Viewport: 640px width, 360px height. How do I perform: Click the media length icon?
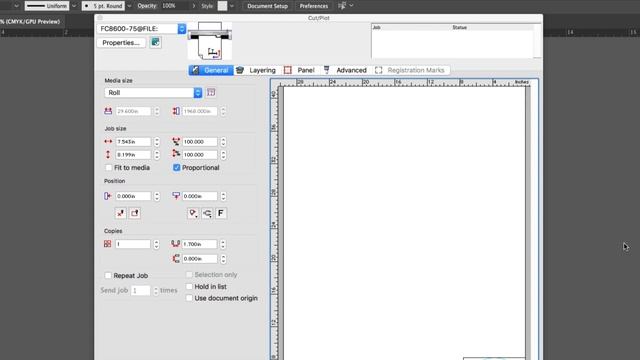click(x=176, y=111)
